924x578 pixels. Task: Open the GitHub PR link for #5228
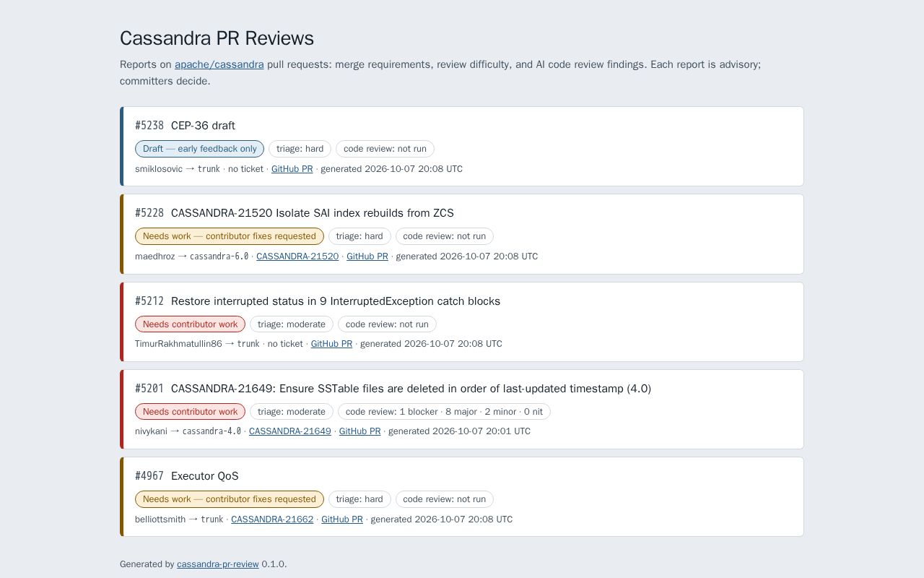(x=367, y=256)
